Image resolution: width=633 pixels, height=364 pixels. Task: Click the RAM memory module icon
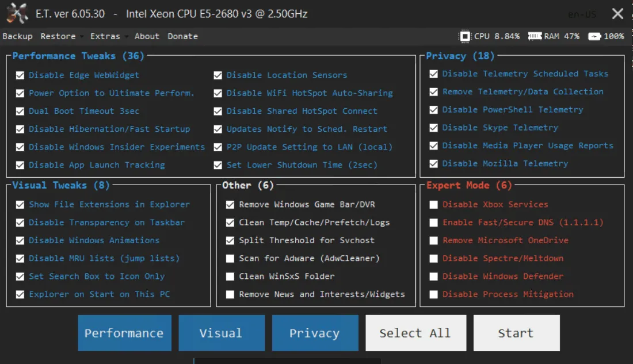point(535,36)
